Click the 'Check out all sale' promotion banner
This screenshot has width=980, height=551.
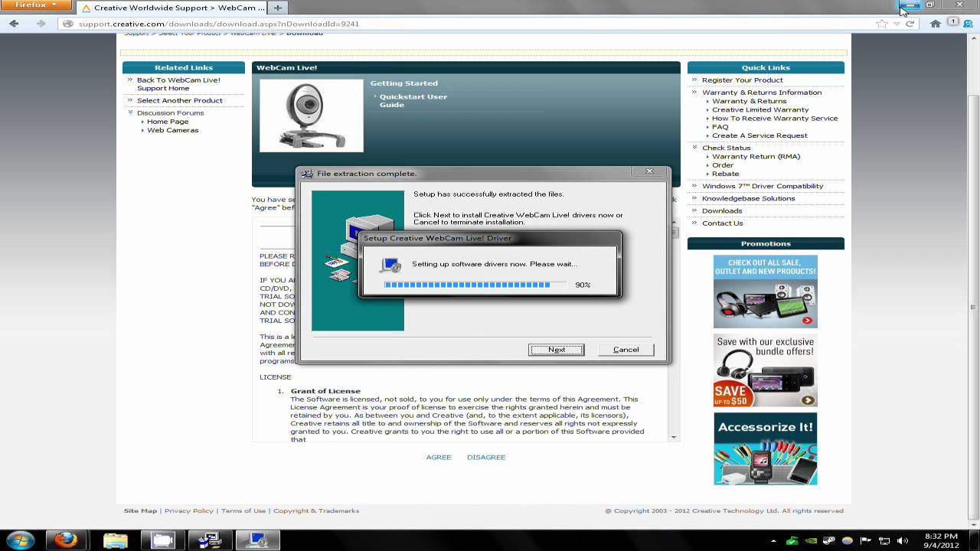tap(766, 292)
